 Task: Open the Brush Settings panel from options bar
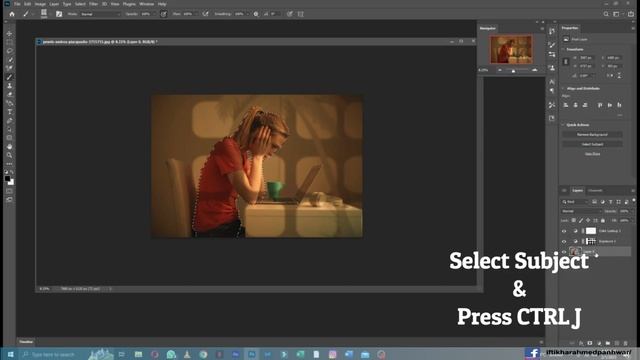(x=59, y=14)
